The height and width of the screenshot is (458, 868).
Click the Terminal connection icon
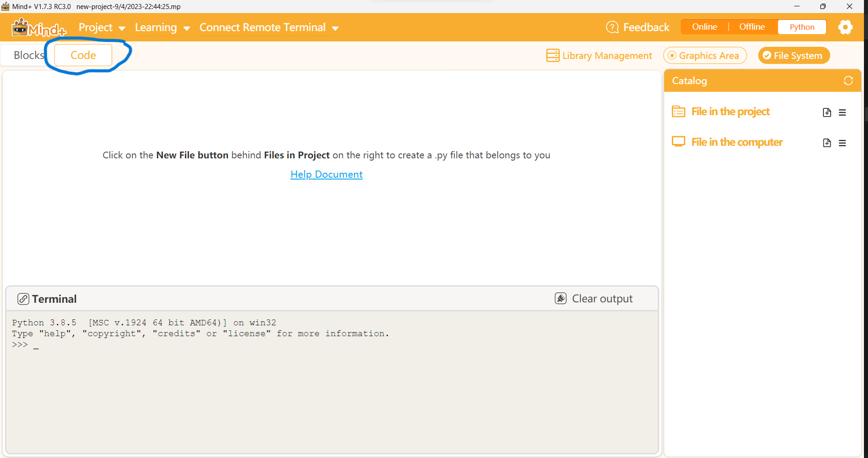[x=23, y=298]
